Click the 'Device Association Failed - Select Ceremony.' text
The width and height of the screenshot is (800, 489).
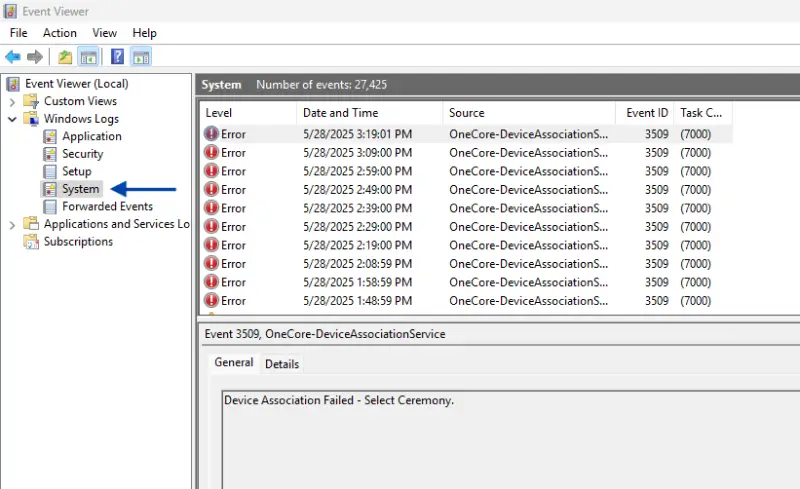pyautogui.click(x=339, y=400)
